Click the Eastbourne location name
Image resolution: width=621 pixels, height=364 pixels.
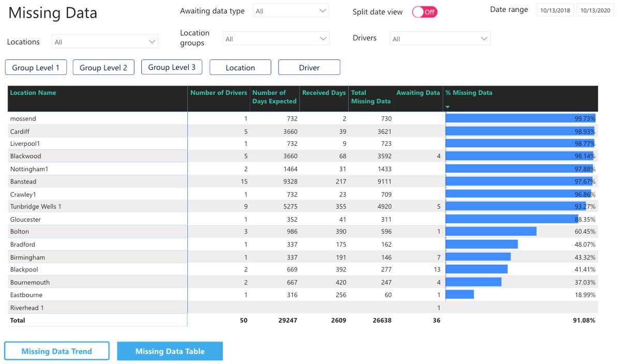tap(26, 295)
